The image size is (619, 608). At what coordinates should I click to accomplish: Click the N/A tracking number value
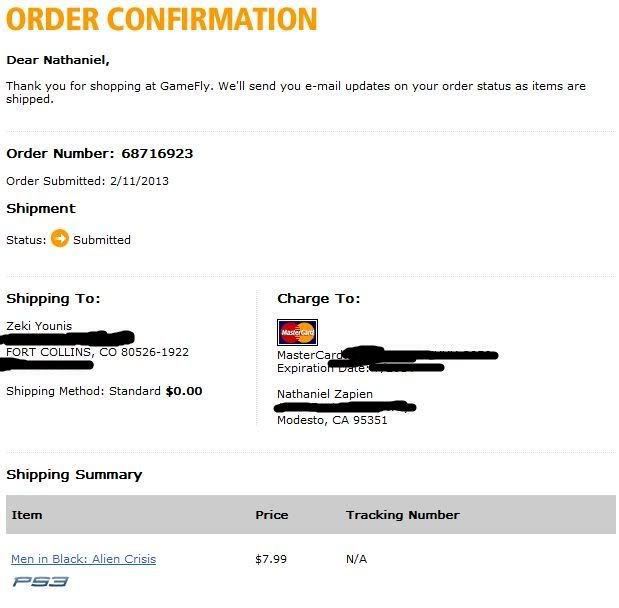tap(356, 559)
